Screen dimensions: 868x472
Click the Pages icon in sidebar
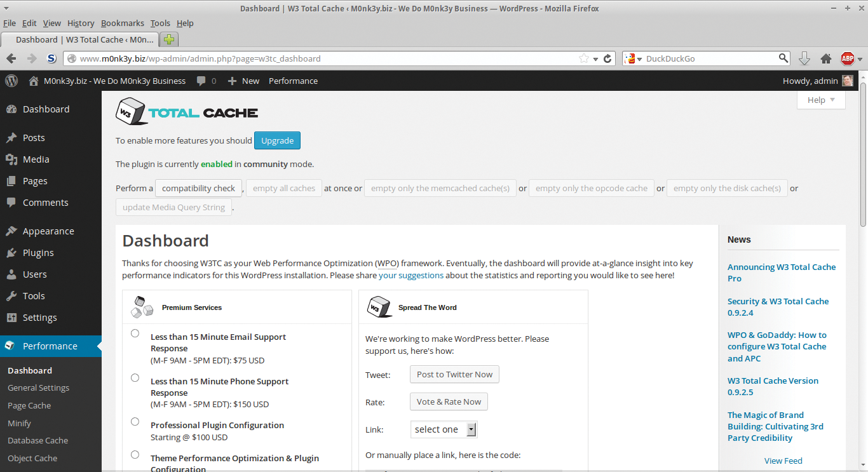click(11, 181)
